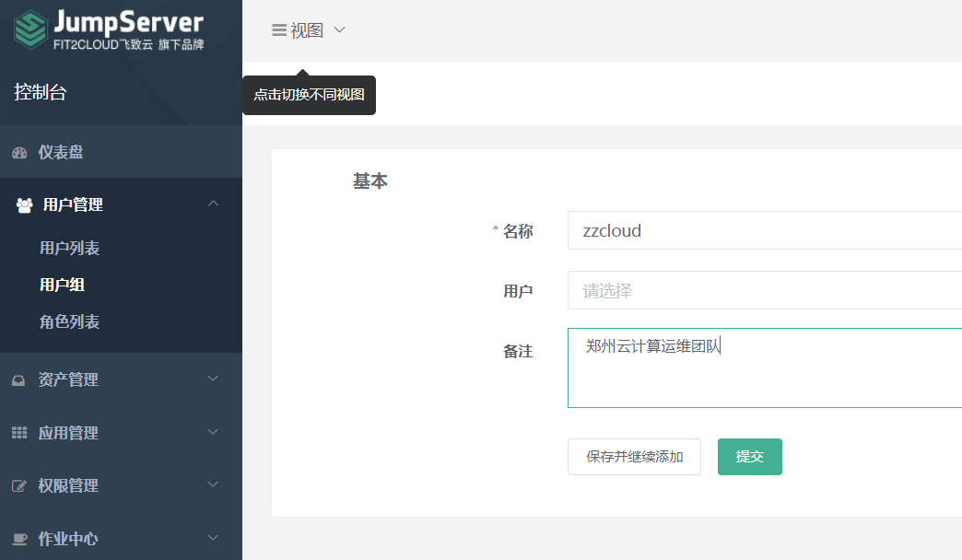Open the 视图 dropdown chevron
Image resolution: width=962 pixels, height=560 pixels.
click(x=339, y=29)
